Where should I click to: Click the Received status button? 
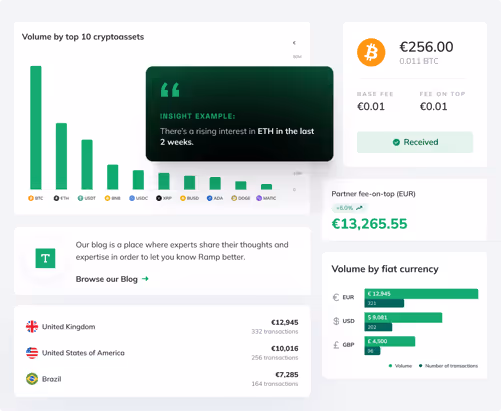[415, 142]
